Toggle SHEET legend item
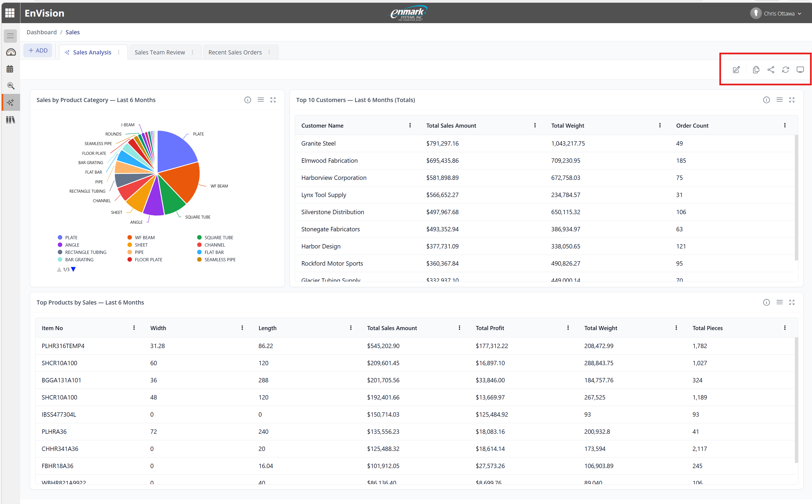The width and height of the screenshot is (812, 504). click(138, 245)
